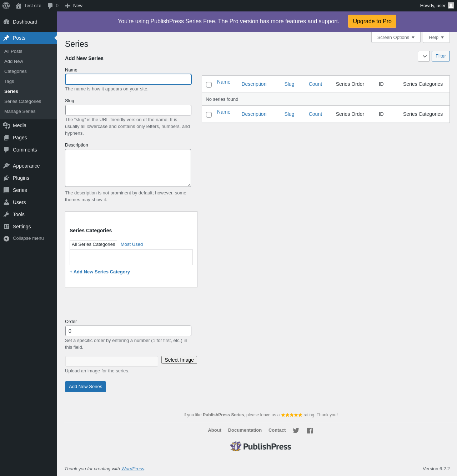Collapse the admin sidebar menu

click(28, 238)
